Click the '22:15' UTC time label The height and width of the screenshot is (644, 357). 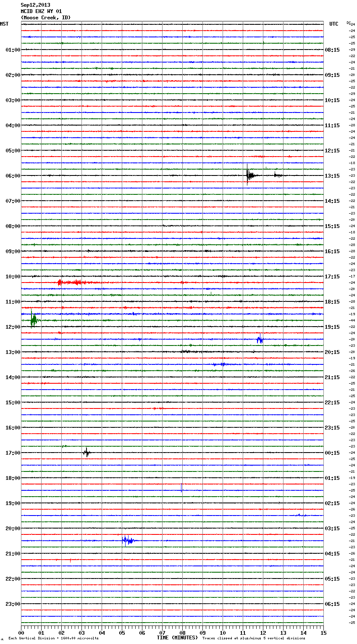332,402
